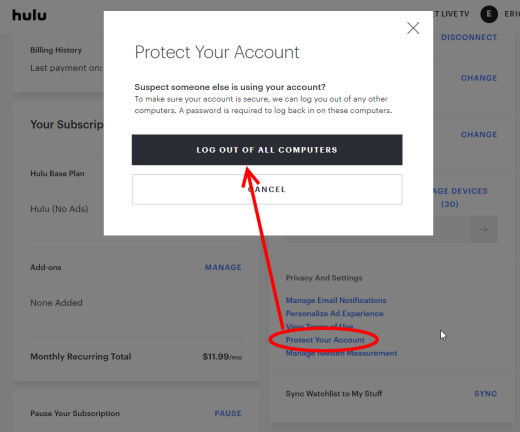The width and height of the screenshot is (520, 432).
Task: Open Protect Your Account link
Action: 325,340
